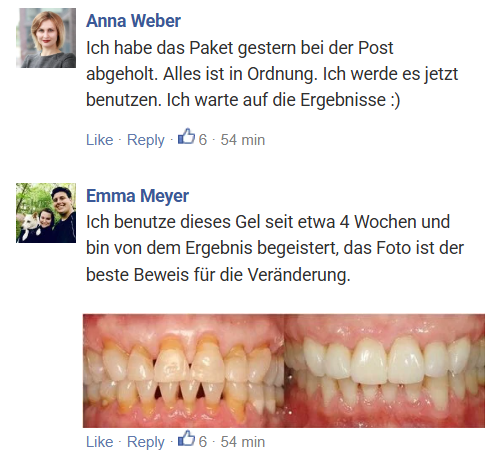Click the thumbs-up icon on Anna Weber's comment
The image size is (491, 475).
pyautogui.click(x=186, y=137)
